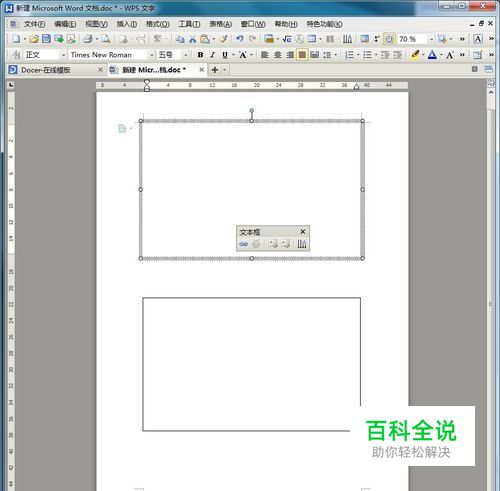Open the 编辑 menu

tap(65, 24)
